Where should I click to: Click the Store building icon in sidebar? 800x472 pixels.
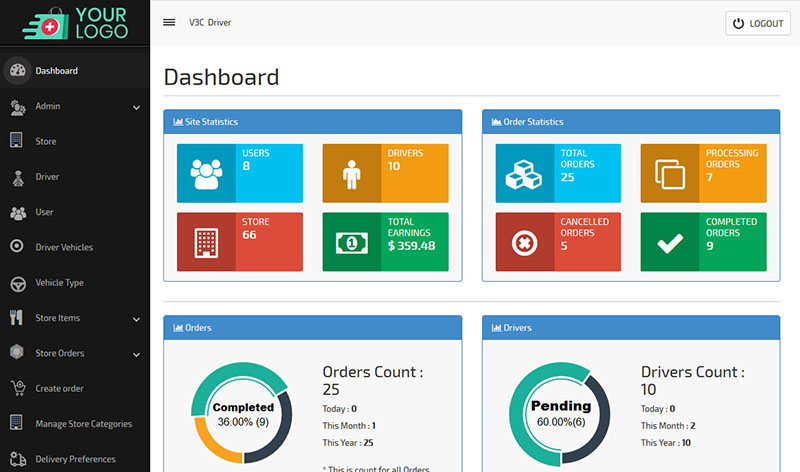tap(16, 140)
